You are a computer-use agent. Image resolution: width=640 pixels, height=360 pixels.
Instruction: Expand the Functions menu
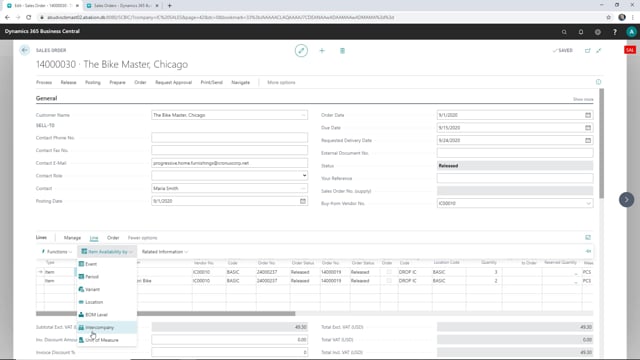(x=57, y=252)
